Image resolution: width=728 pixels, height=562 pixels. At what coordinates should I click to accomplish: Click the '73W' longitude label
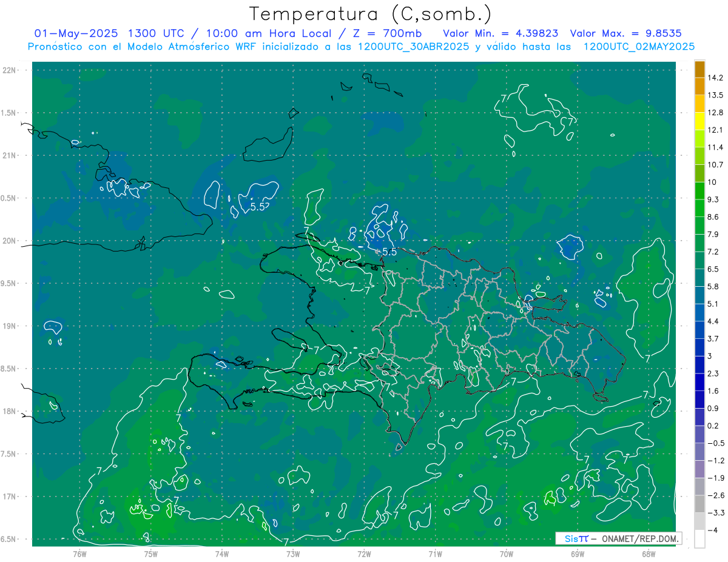click(293, 554)
